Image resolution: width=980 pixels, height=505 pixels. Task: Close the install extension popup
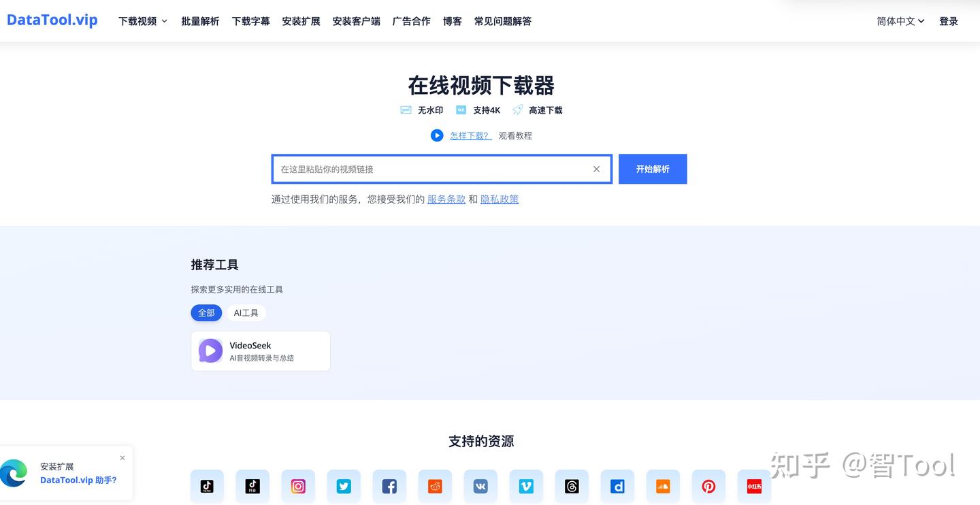click(x=122, y=458)
